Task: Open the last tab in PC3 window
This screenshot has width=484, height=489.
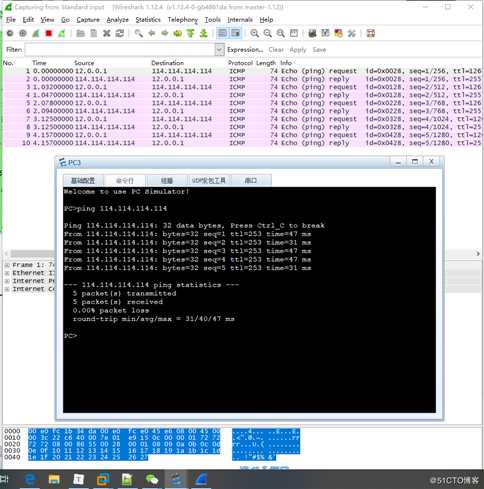Action: (251, 180)
